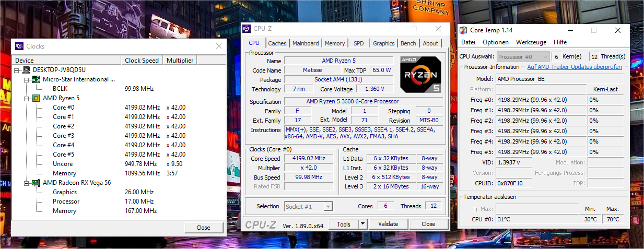Click the AMD Radeon RX Vega 56 icon

click(x=36, y=183)
